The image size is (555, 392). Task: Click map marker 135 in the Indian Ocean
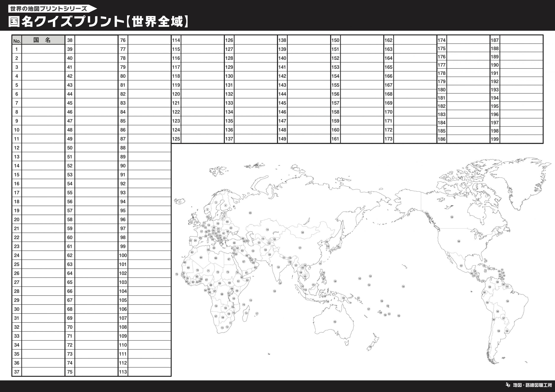point(275,291)
